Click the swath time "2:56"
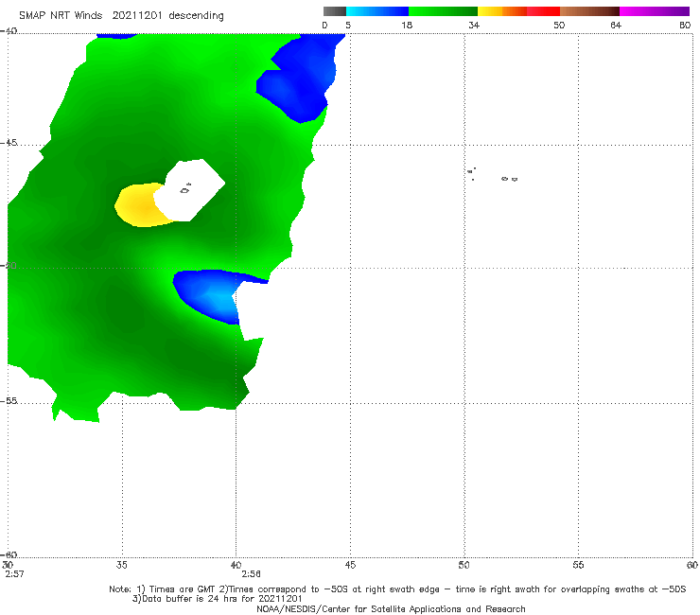This screenshot has width=700, height=615. (251, 574)
